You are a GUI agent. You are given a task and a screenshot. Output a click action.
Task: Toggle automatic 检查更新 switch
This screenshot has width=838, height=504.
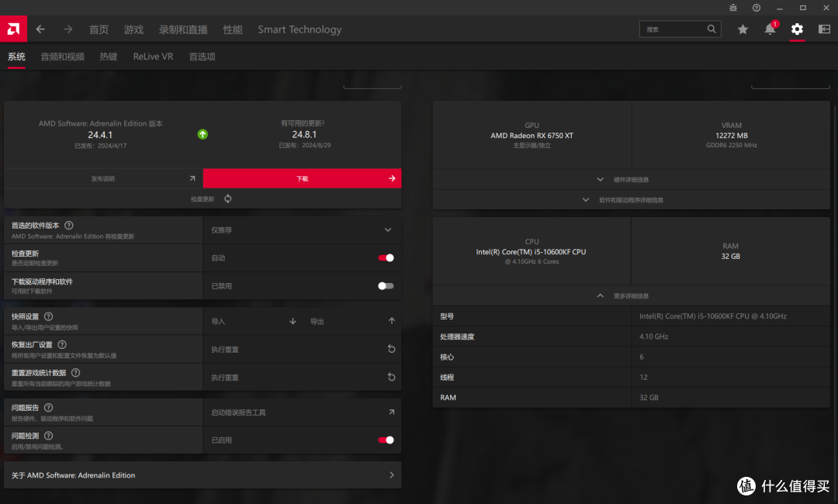(386, 258)
